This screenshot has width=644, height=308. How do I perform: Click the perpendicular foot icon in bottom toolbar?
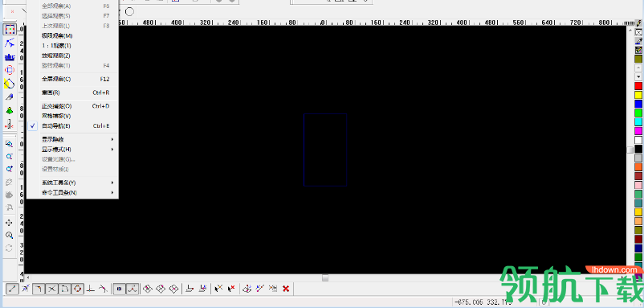[x=90, y=289]
